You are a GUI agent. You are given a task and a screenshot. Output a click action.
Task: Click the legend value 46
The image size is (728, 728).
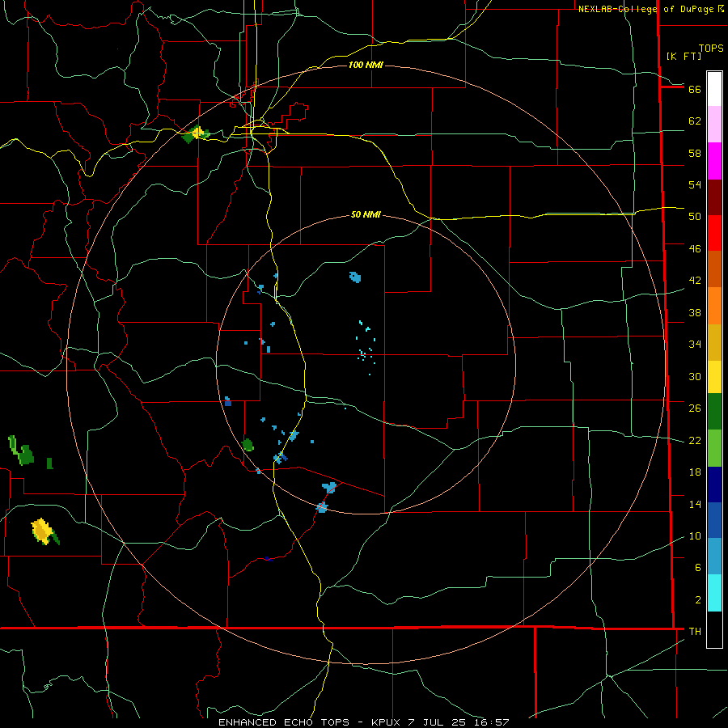click(x=695, y=248)
